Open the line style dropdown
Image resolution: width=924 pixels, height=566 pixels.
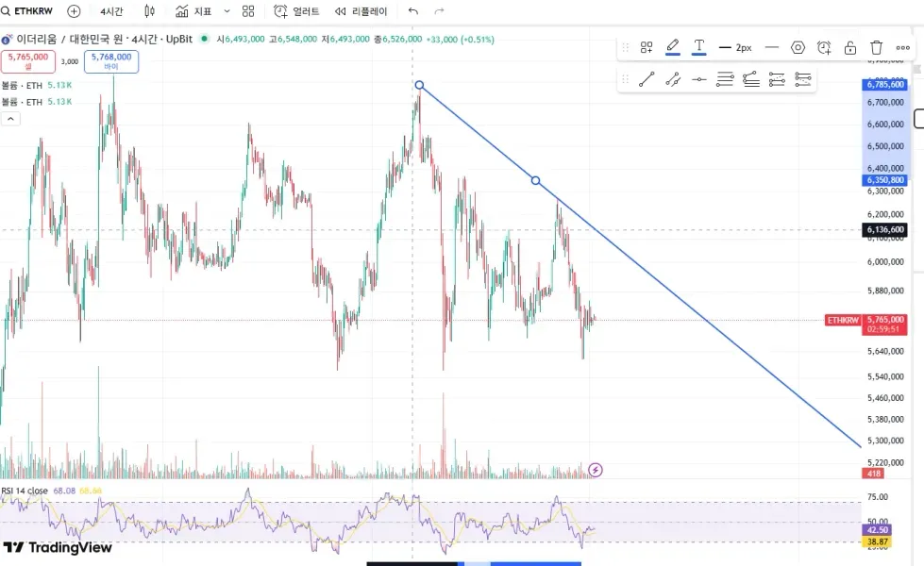click(x=771, y=47)
